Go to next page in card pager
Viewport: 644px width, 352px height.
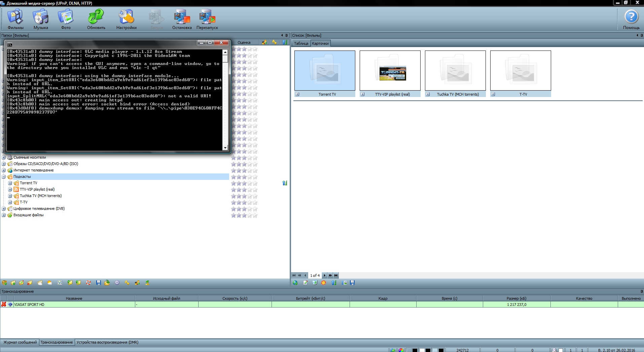324,276
